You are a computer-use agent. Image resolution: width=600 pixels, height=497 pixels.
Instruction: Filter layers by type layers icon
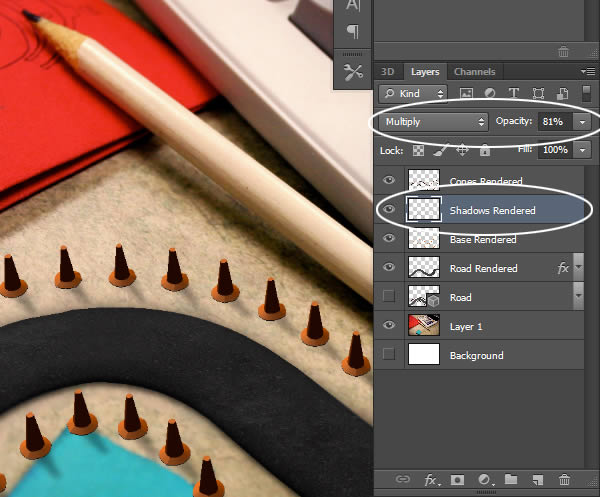(x=514, y=93)
